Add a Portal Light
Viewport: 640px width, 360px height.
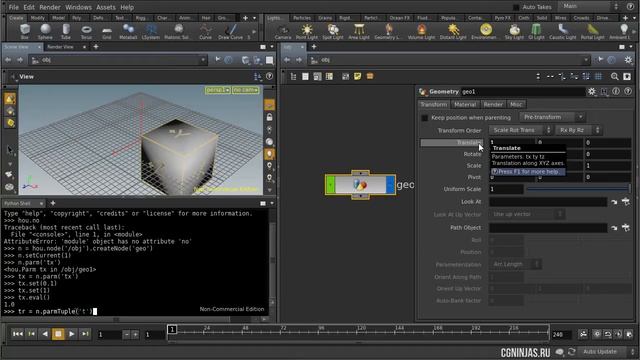[x=592, y=31]
